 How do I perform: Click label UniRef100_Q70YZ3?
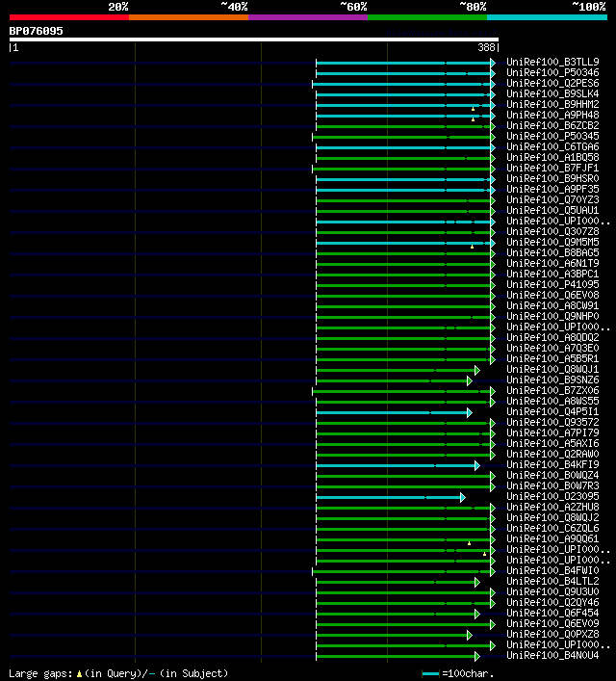552,199
